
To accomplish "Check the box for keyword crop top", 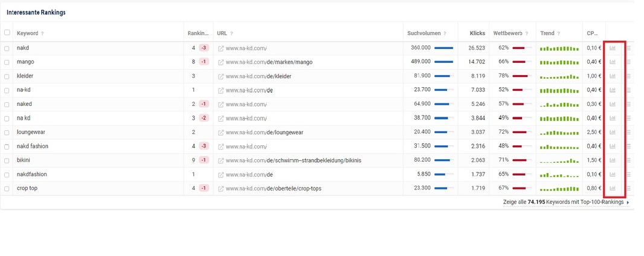I will coord(7,189).
